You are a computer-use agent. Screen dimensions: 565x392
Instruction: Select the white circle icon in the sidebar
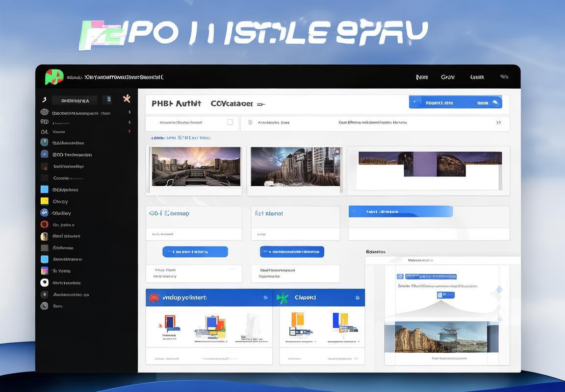point(44,283)
